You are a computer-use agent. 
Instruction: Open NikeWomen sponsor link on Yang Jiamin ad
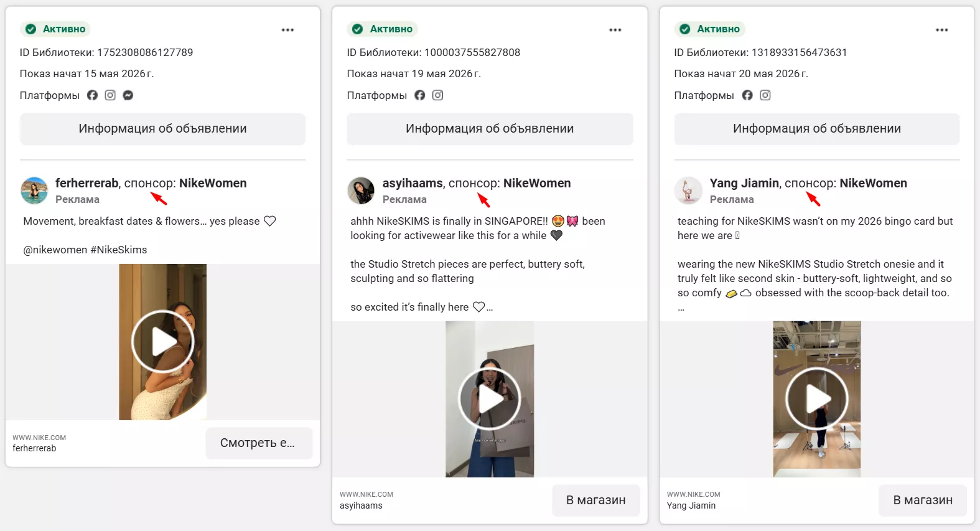(x=874, y=183)
